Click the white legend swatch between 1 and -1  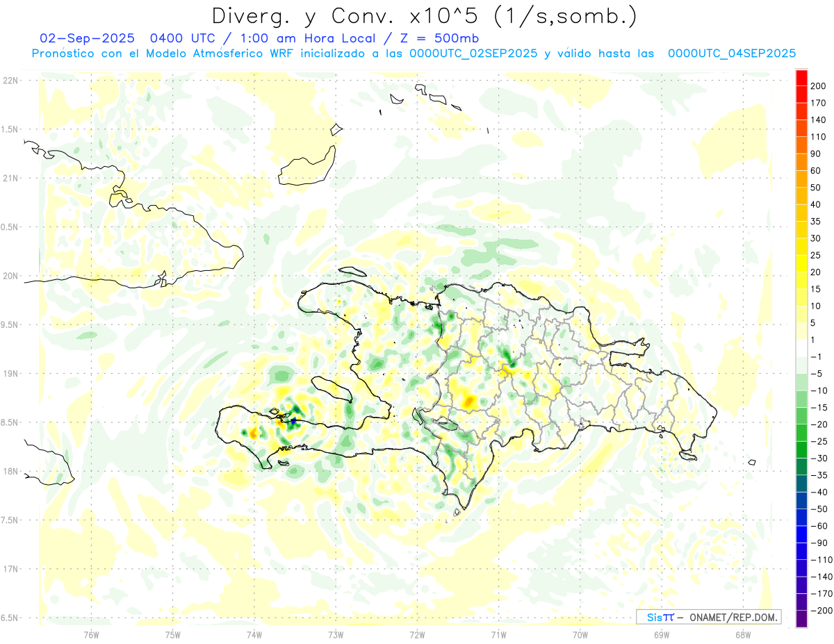801,348
